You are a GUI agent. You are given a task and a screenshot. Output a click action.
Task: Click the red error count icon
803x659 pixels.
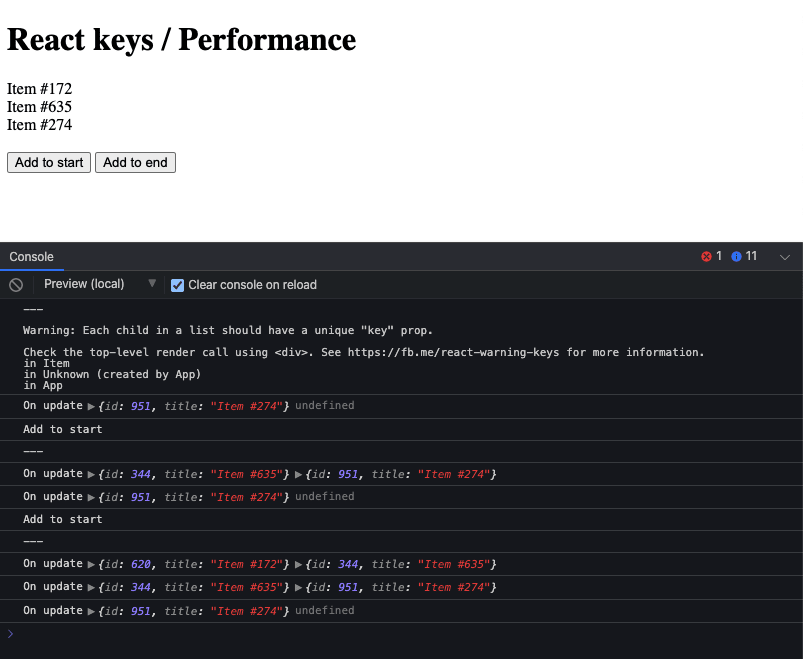coord(706,257)
